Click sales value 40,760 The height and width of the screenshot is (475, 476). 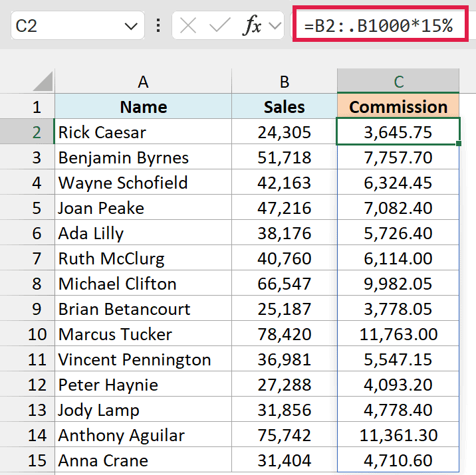point(285,258)
